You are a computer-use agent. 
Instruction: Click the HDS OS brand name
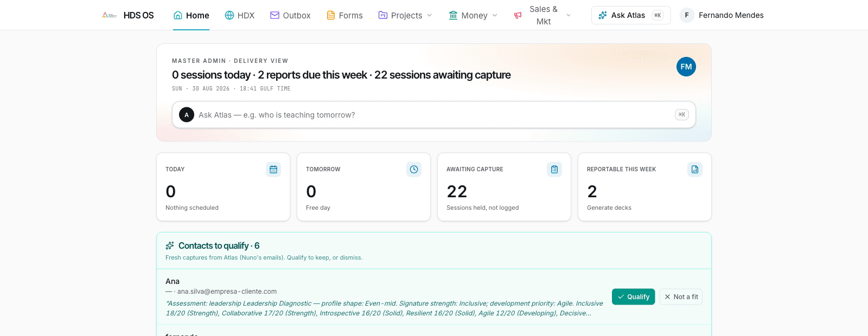pyautogui.click(x=139, y=15)
